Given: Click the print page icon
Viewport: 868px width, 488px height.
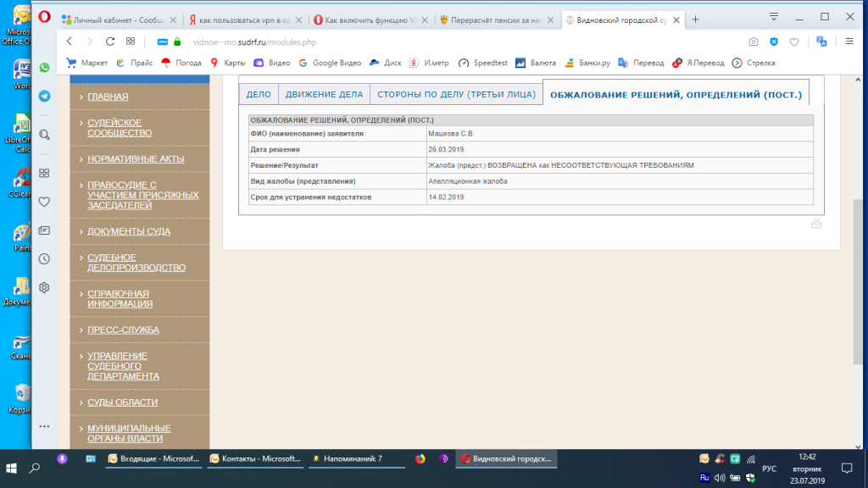Looking at the screenshot, I should (816, 224).
